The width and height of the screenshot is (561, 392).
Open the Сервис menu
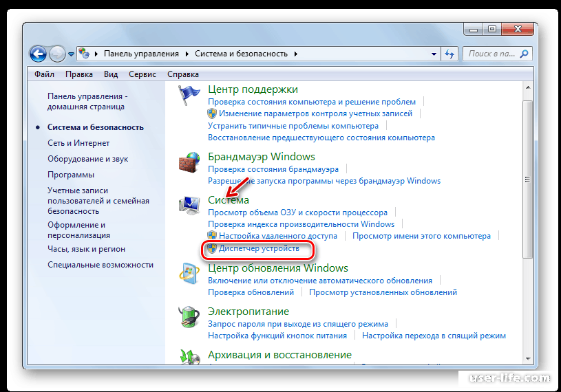click(x=142, y=74)
